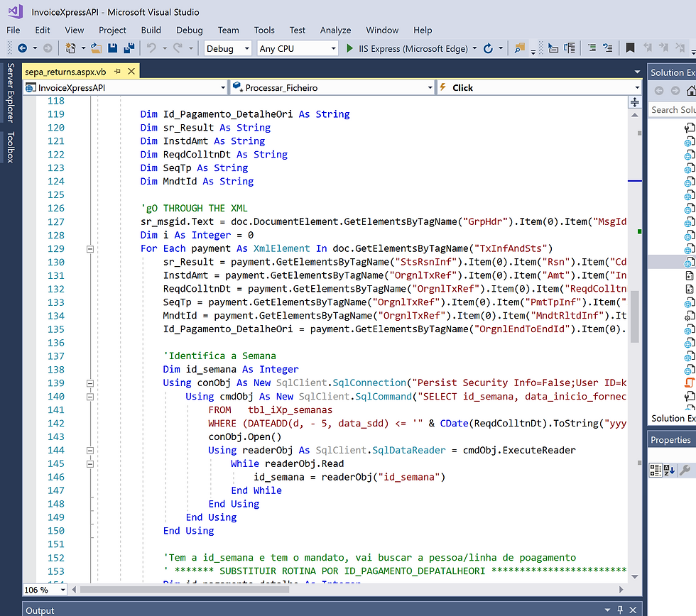Open the Any CPU platform dropdown

click(x=298, y=48)
